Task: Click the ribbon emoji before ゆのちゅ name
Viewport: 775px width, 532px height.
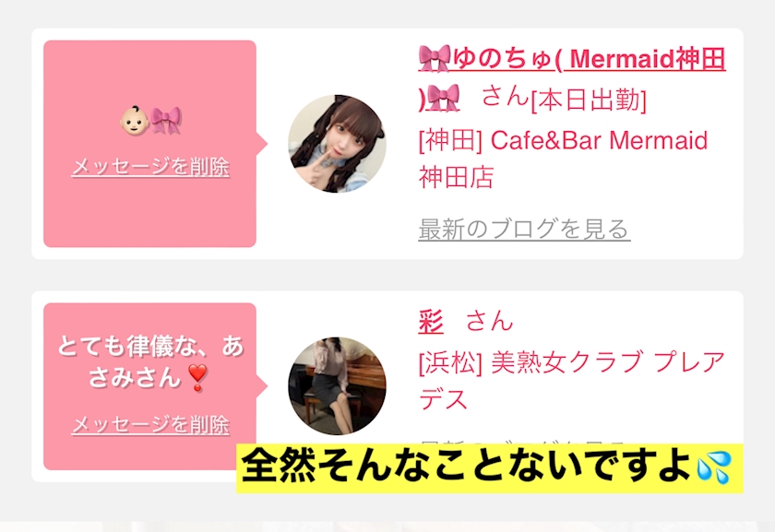Action: [435, 59]
